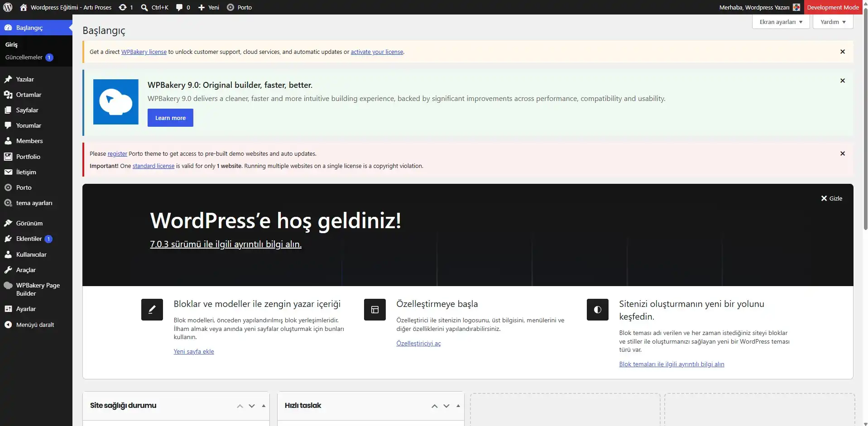Expand Ekran ayarları dropdown
The height and width of the screenshot is (426, 868).
click(x=781, y=22)
